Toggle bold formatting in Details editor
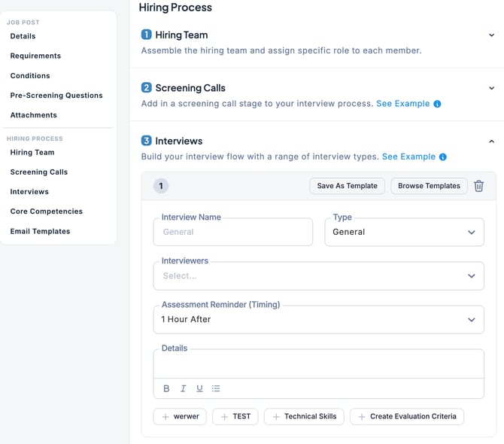Image resolution: width=504 pixels, height=444 pixels. click(x=167, y=388)
